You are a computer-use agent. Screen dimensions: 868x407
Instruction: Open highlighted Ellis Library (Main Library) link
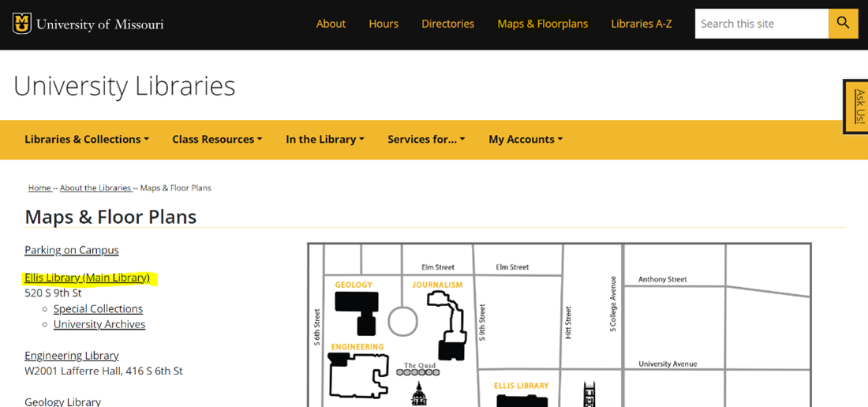click(x=87, y=278)
